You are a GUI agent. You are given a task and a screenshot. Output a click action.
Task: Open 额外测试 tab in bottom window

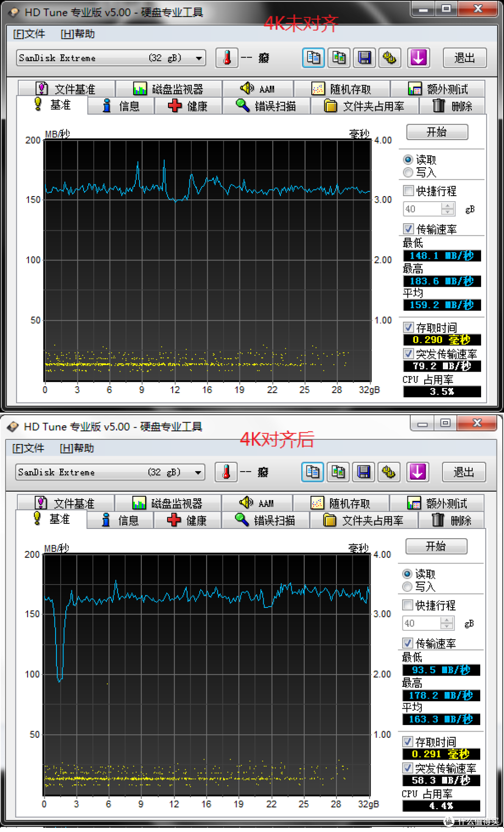click(437, 503)
